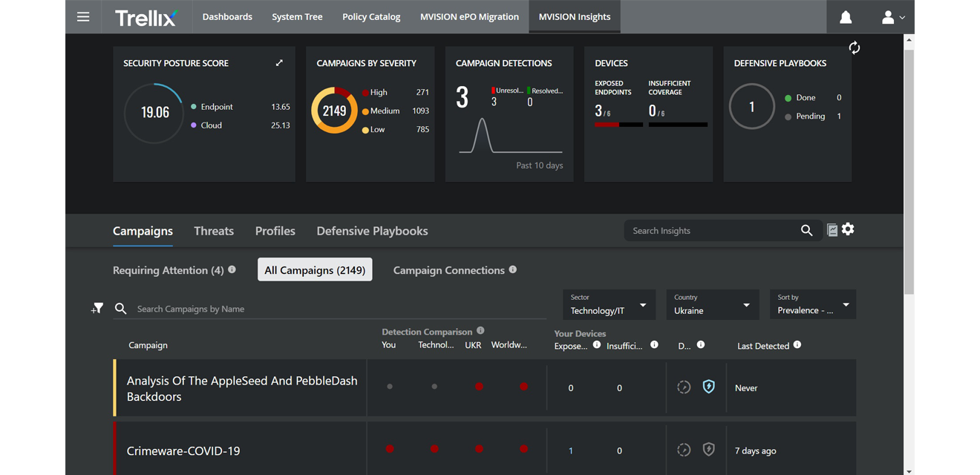Click the Campaign column header
The width and height of the screenshot is (980, 475).
(148, 345)
